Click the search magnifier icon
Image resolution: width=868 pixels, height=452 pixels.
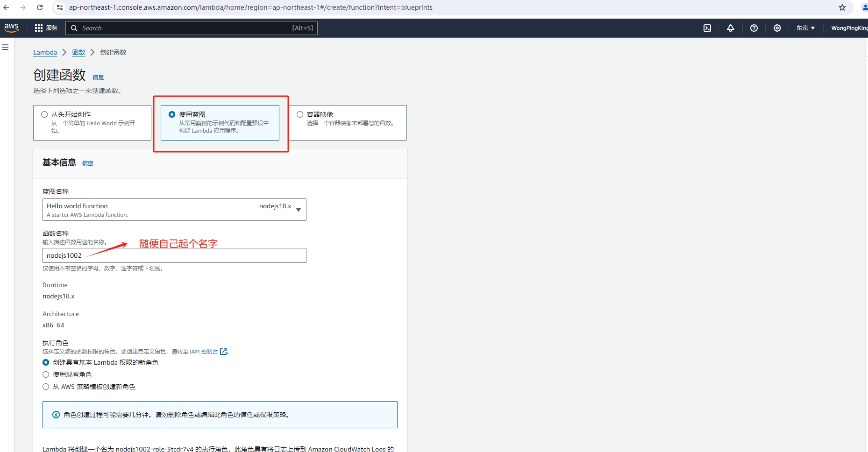click(74, 28)
